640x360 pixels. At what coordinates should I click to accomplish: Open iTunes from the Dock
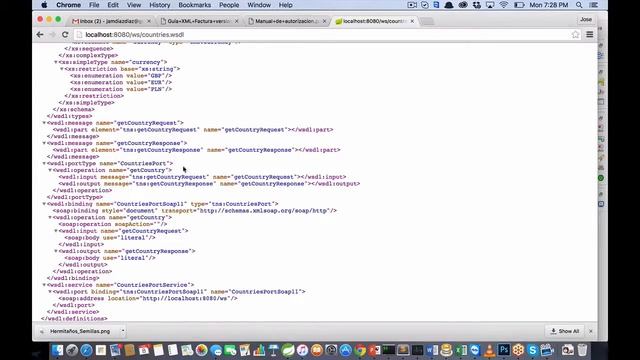point(302,350)
